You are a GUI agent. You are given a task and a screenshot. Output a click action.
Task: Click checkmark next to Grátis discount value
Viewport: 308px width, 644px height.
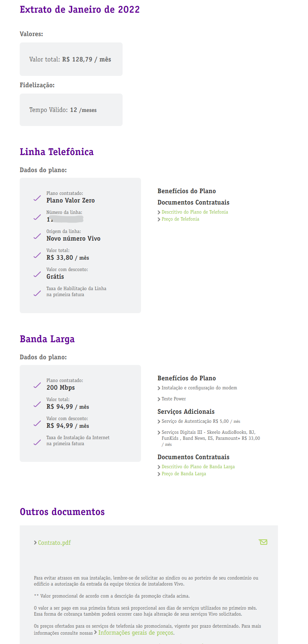37,274
